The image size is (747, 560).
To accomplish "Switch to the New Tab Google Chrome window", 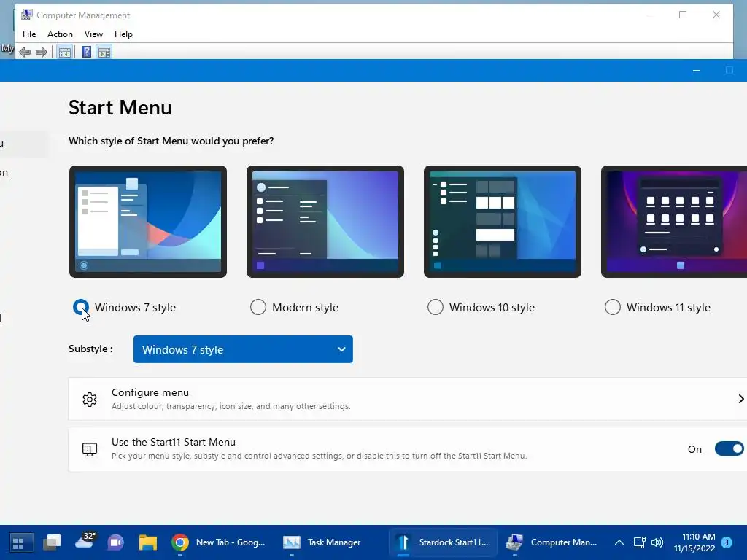I will [x=219, y=542].
